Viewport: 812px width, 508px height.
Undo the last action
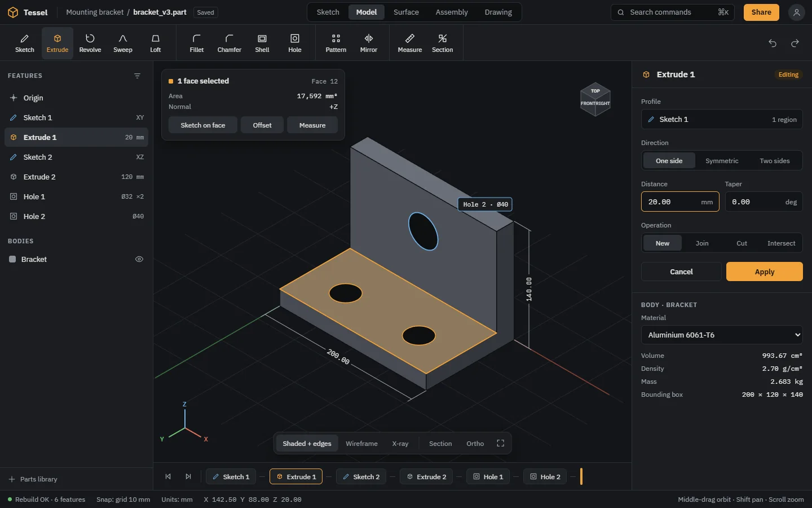(773, 43)
